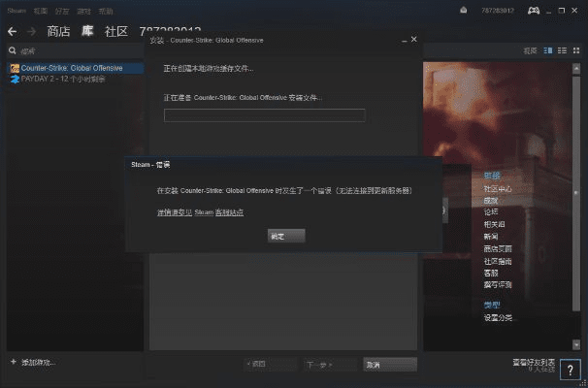Screen dimensions: 588x388
Task: Open the 相关组 related groups link
Action: [494, 224]
